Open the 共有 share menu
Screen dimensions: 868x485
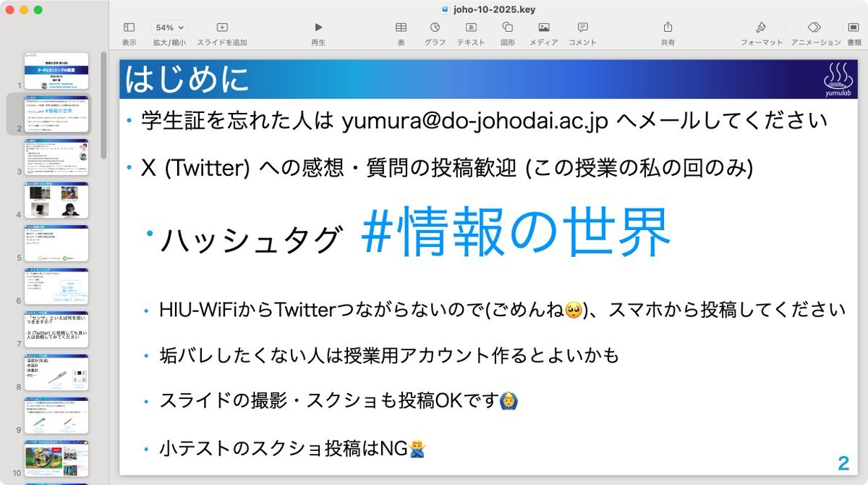tap(668, 28)
